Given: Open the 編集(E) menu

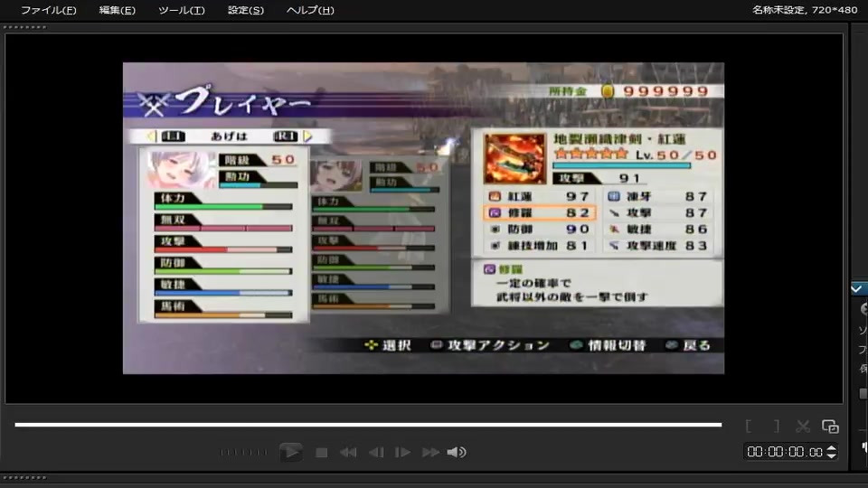Looking at the screenshot, I should 117,10.
